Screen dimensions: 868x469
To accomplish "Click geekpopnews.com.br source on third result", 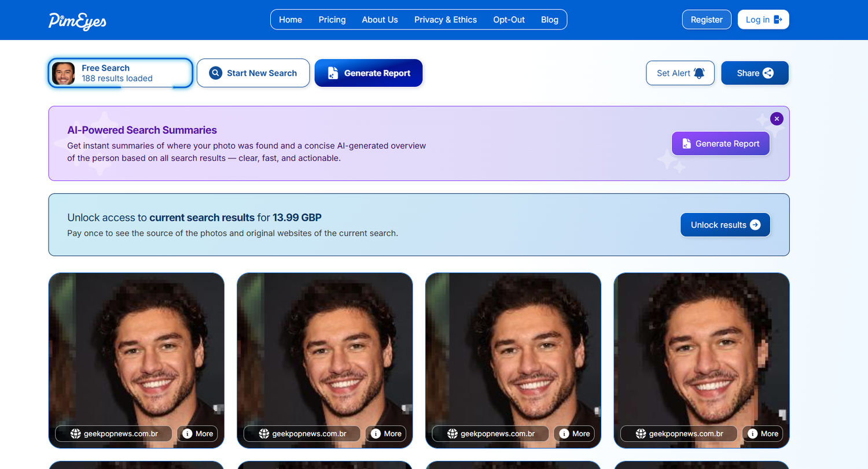I will 491,434.
